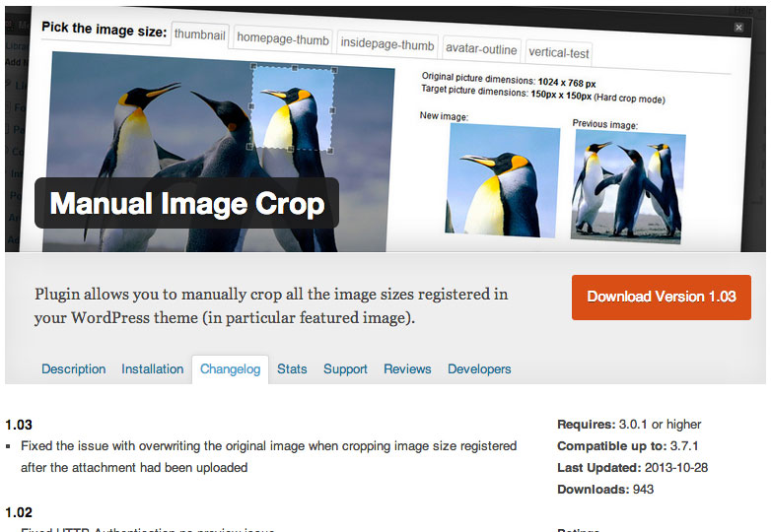Click the Compatible up to: 3.7.1 text
The height and width of the screenshot is (532, 771).
tap(627, 446)
